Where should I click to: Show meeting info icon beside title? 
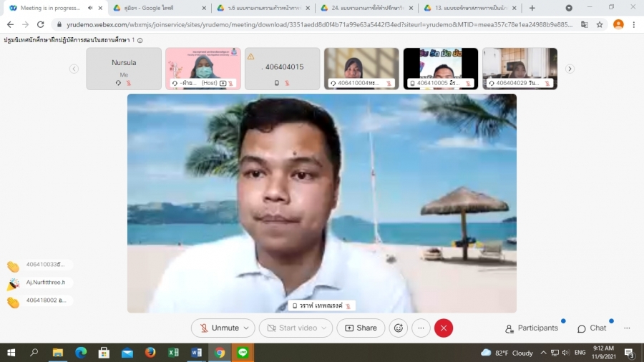[x=140, y=40]
